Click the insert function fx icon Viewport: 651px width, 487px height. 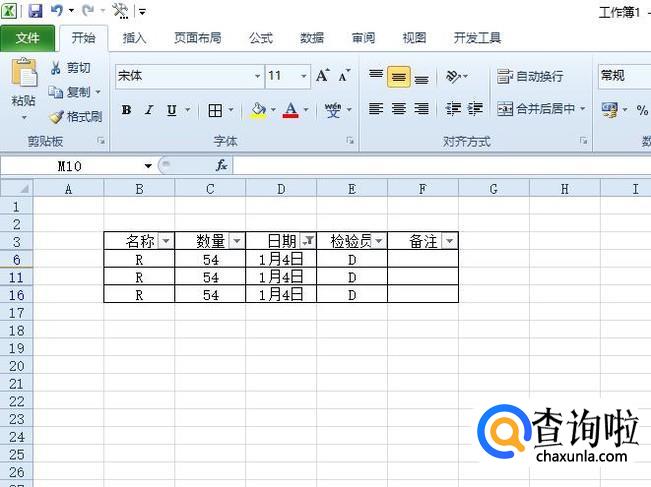221,166
